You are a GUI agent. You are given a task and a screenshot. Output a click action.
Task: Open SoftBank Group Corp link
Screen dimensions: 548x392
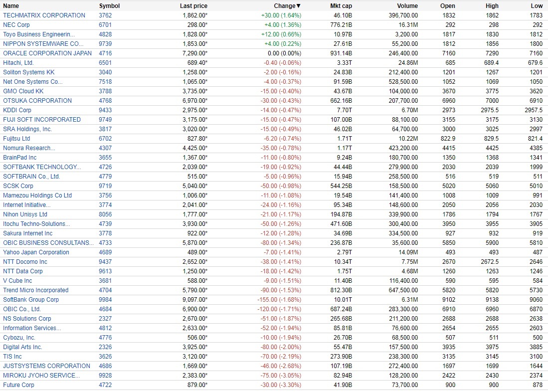pyautogui.click(x=31, y=299)
